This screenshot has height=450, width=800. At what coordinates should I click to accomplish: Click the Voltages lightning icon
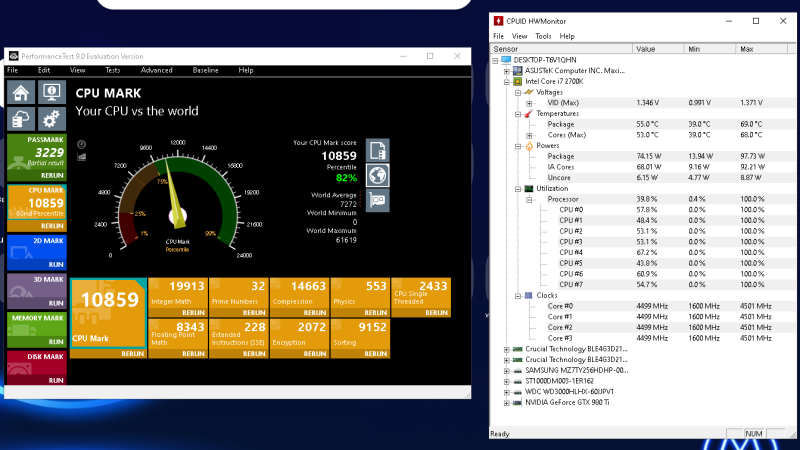tap(529, 92)
